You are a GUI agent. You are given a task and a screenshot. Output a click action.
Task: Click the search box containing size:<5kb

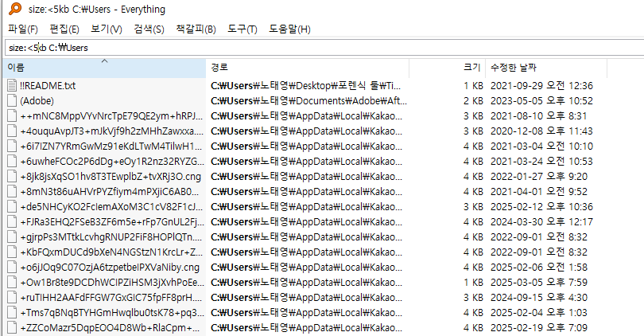[324, 48]
